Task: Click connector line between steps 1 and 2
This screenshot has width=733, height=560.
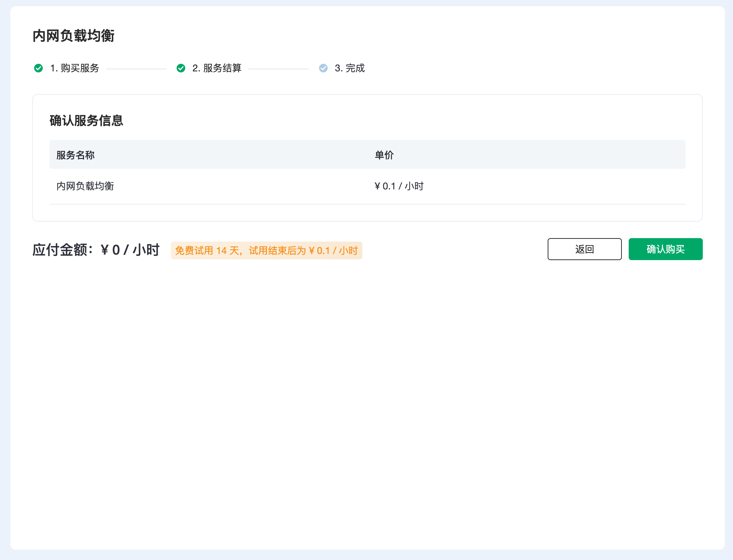Action: click(x=137, y=69)
